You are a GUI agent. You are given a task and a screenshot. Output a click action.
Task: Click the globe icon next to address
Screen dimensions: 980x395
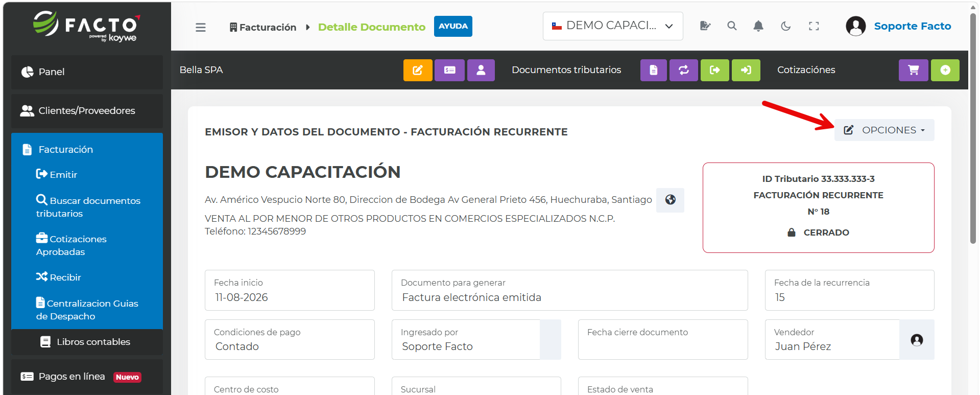670,200
